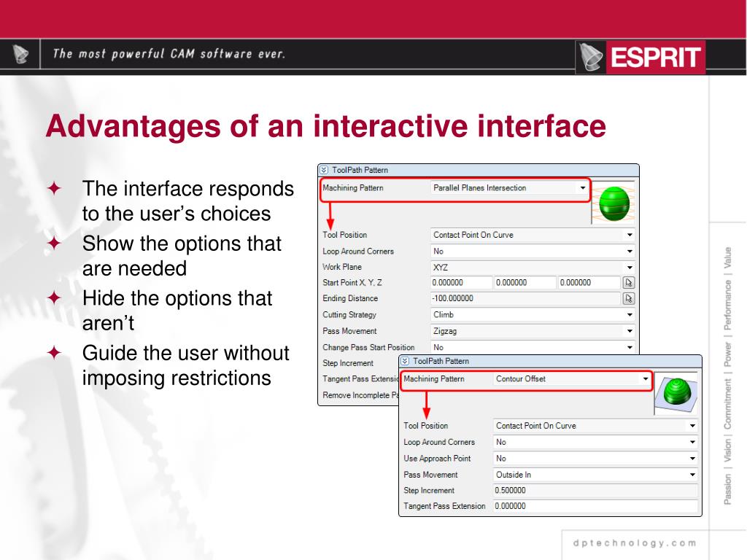
Task: Open the Parallel Planes Intersection machining pattern dropdown
Action: click(x=583, y=188)
